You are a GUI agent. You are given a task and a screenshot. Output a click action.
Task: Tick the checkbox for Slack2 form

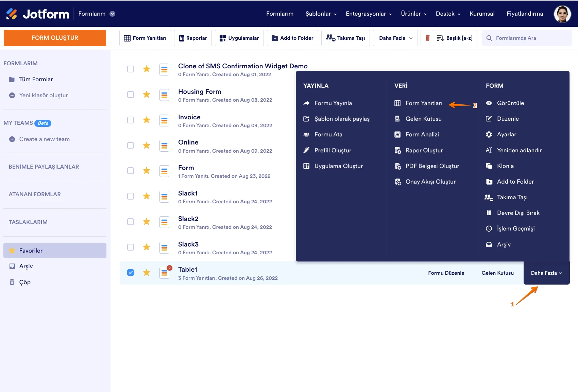pyautogui.click(x=131, y=222)
